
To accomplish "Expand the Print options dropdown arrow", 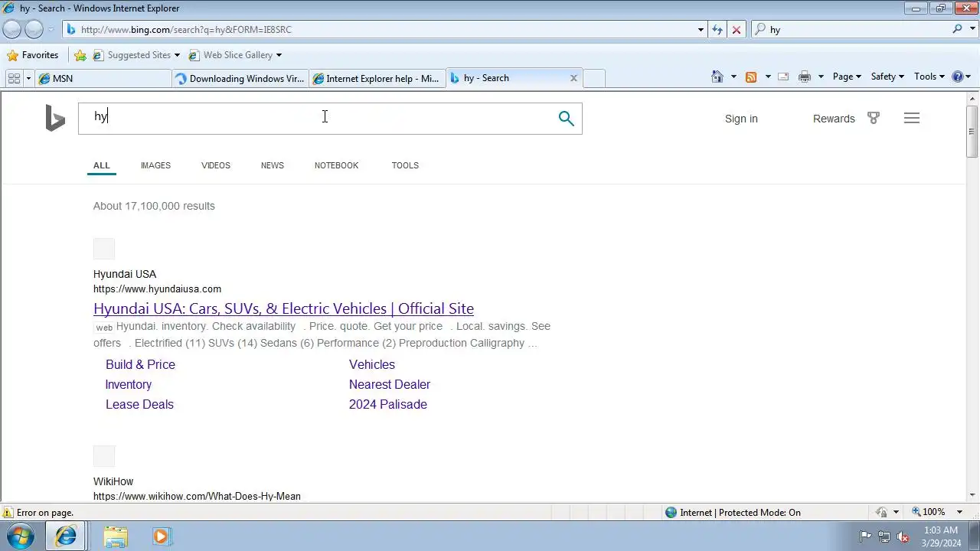I will pyautogui.click(x=821, y=77).
